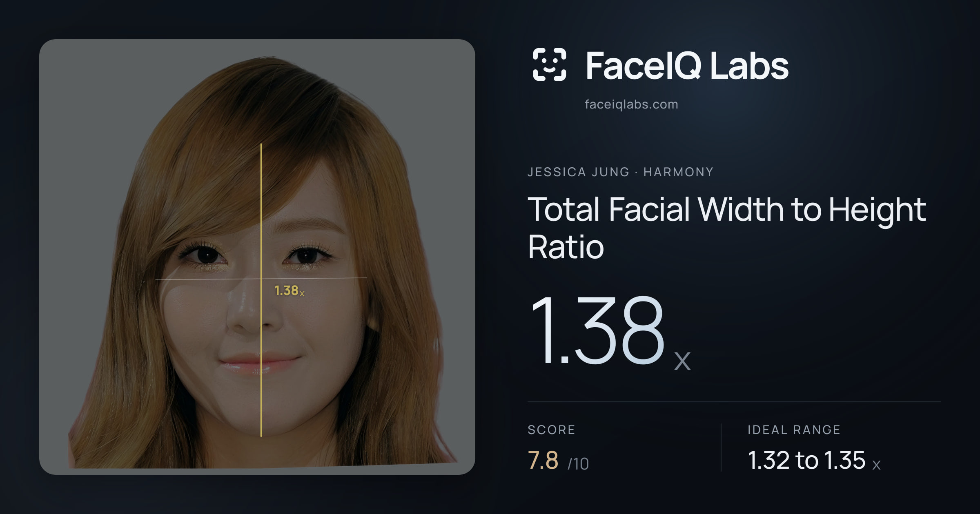Click the face portrait thumbnail
The width and height of the screenshot is (980, 514).
click(257, 257)
